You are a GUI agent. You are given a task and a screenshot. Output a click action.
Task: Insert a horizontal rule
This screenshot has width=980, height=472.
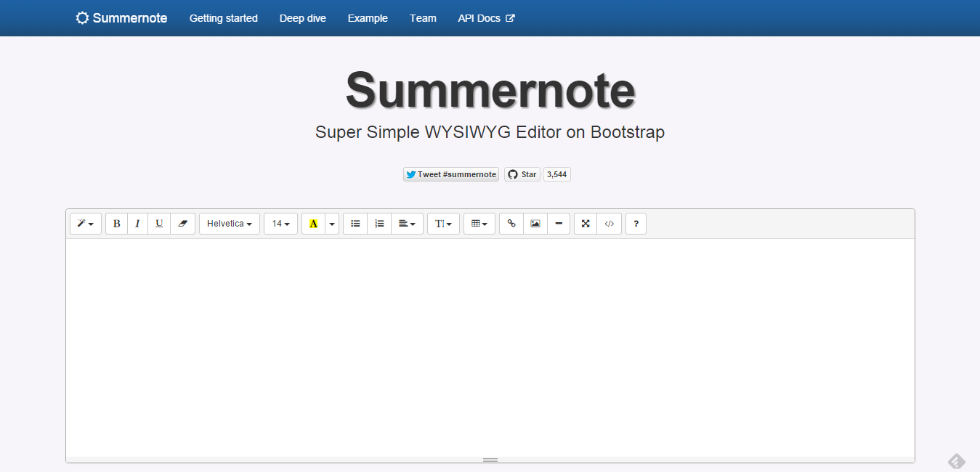[x=559, y=224]
